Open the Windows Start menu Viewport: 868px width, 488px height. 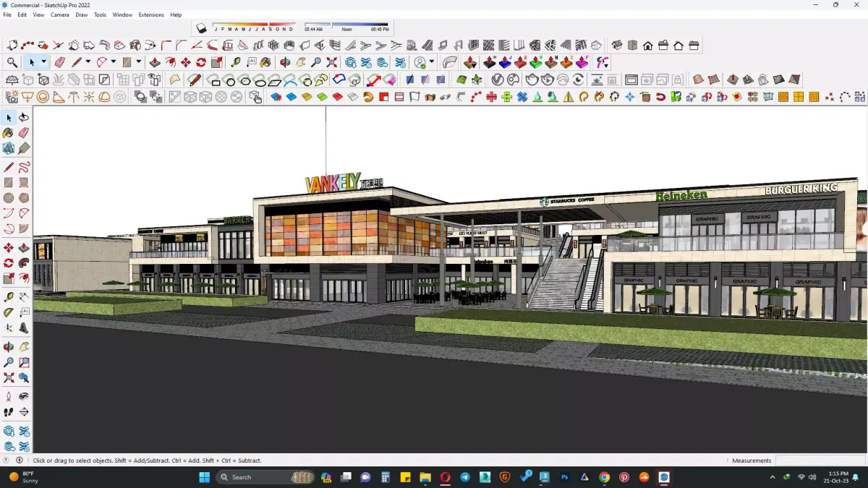[x=204, y=477]
